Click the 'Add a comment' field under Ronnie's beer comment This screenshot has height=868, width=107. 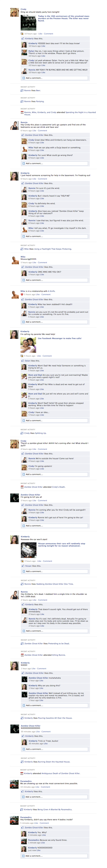point(55,78)
